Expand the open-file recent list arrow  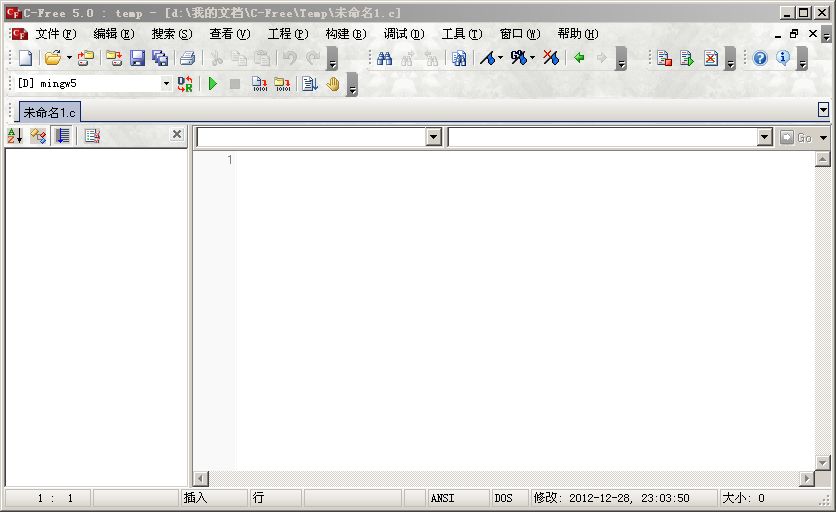click(69, 58)
